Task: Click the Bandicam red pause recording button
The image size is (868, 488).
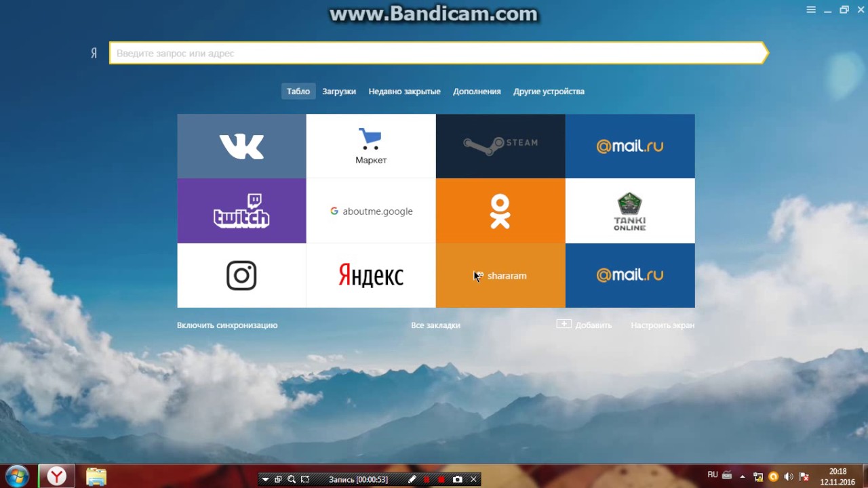Action: (x=427, y=479)
